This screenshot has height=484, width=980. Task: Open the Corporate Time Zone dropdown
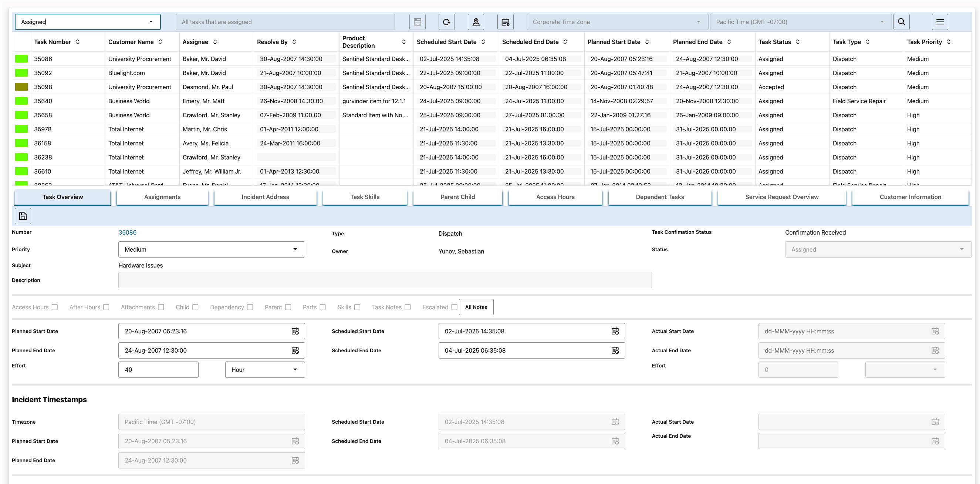616,22
